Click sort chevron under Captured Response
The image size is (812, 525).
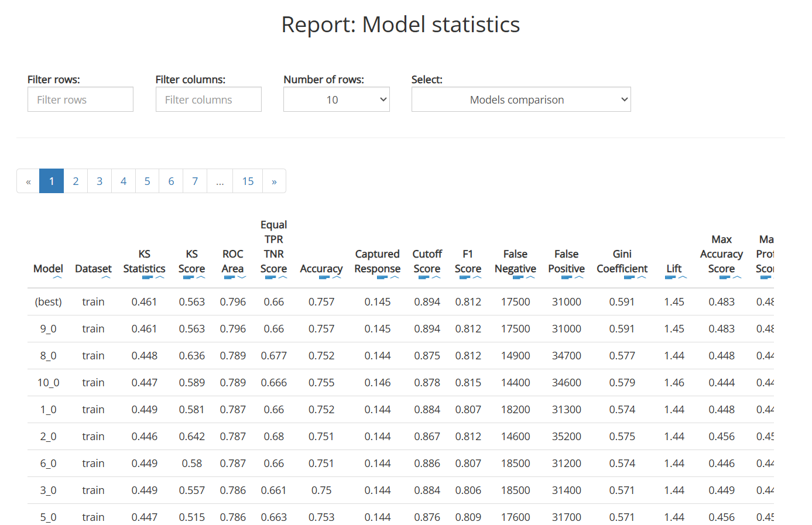point(395,277)
